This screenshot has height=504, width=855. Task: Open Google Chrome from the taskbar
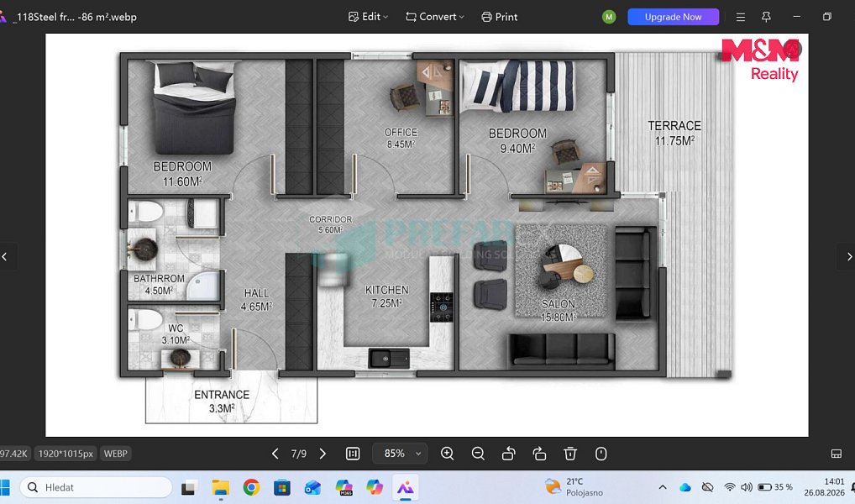coord(251,488)
